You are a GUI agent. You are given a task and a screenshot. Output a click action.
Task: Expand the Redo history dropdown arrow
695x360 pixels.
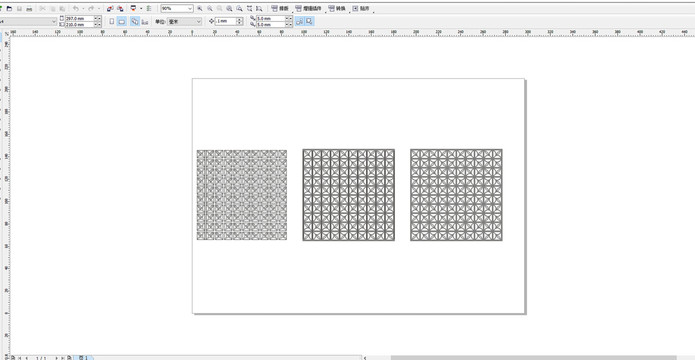click(99, 8)
